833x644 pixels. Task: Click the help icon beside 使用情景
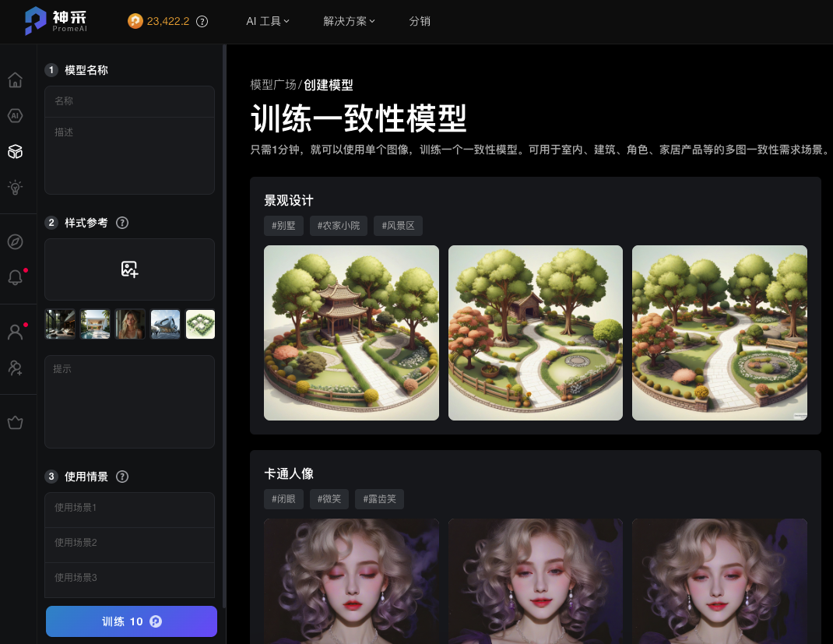[x=122, y=477]
